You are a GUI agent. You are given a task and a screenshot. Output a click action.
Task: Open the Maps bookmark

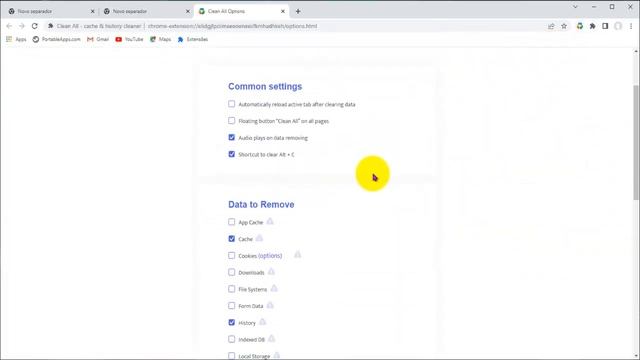[160, 39]
